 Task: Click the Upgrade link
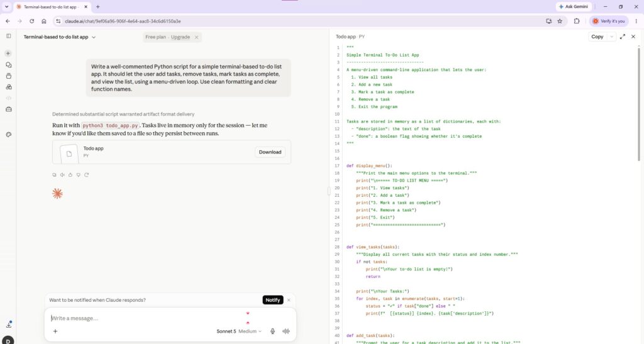(x=180, y=37)
